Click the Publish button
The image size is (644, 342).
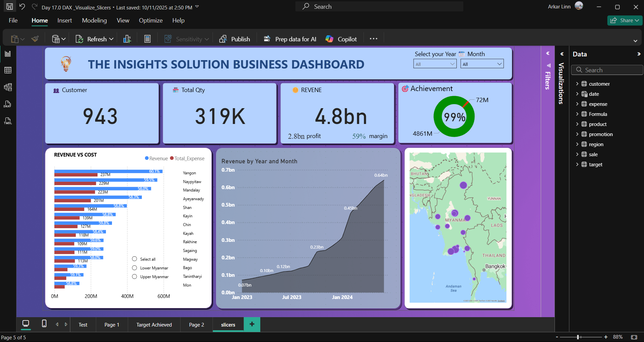click(235, 39)
